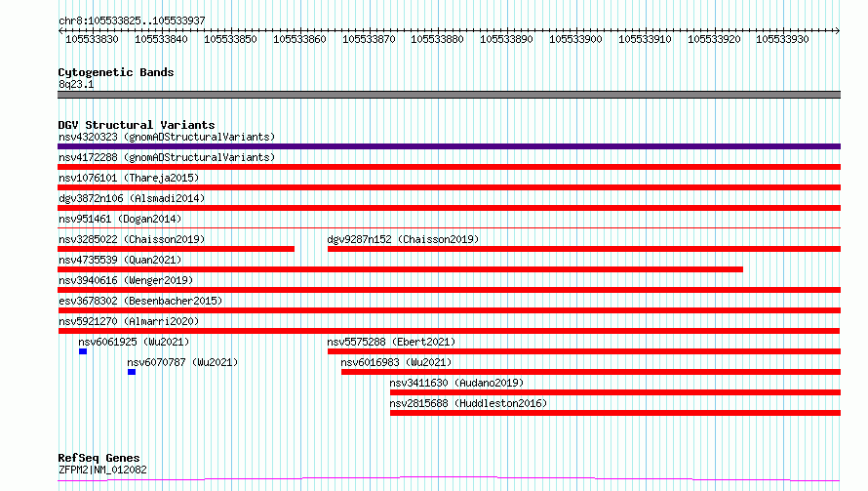Click the DGV Structural Variants track title
This screenshot has height=491, width=868.
pos(137,125)
